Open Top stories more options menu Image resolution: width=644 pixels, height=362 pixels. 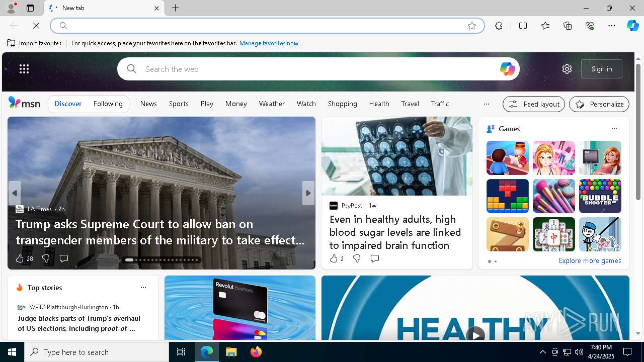pos(143,288)
